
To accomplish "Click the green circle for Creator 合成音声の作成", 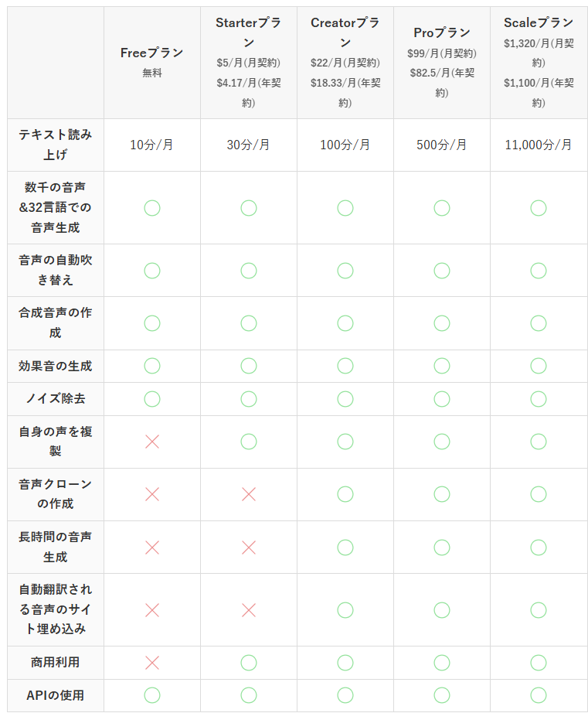I will [345, 323].
